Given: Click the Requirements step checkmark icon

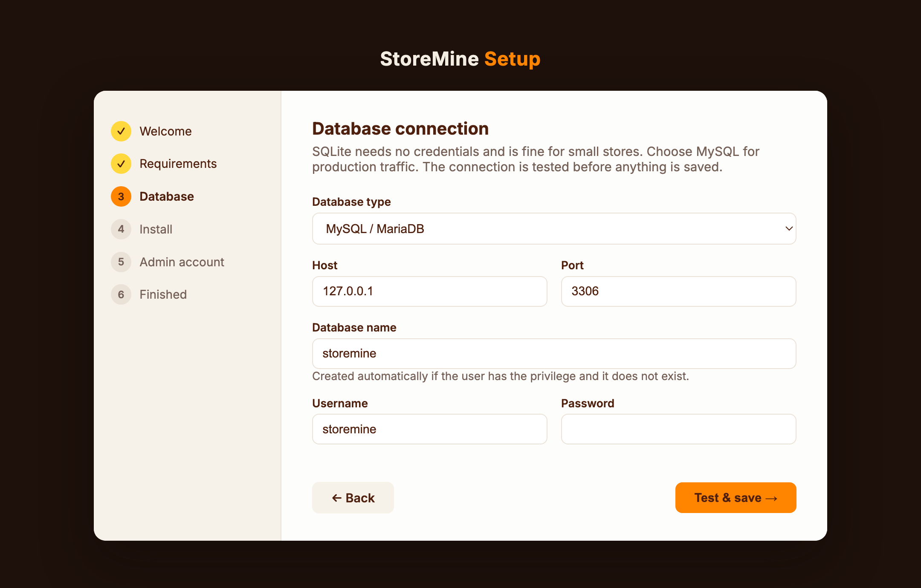Looking at the screenshot, I should [x=121, y=164].
